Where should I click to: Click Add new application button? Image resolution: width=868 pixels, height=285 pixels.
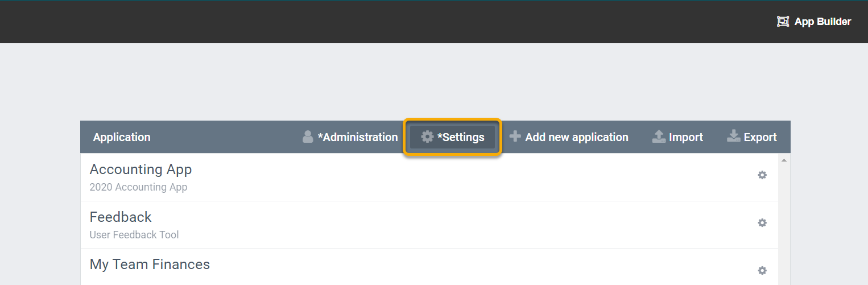(x=569, y=137)
